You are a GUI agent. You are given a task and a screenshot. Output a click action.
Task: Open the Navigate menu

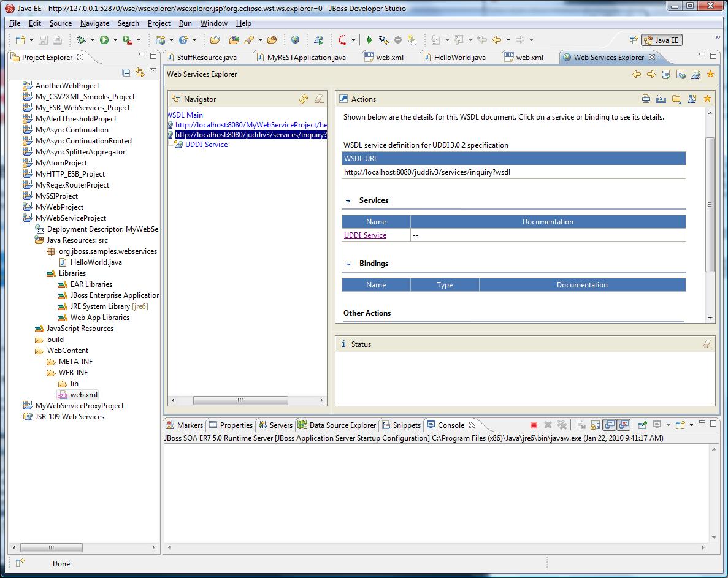point(94,23)
